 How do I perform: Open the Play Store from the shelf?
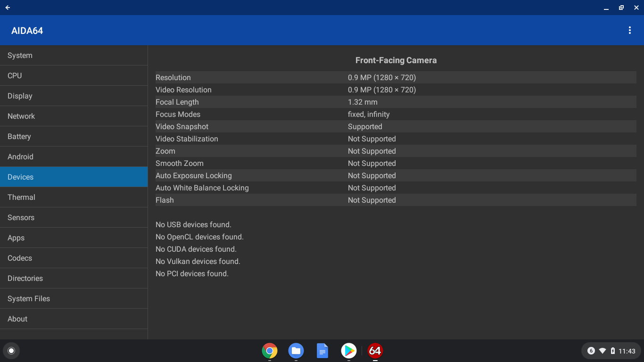[349, 351]
